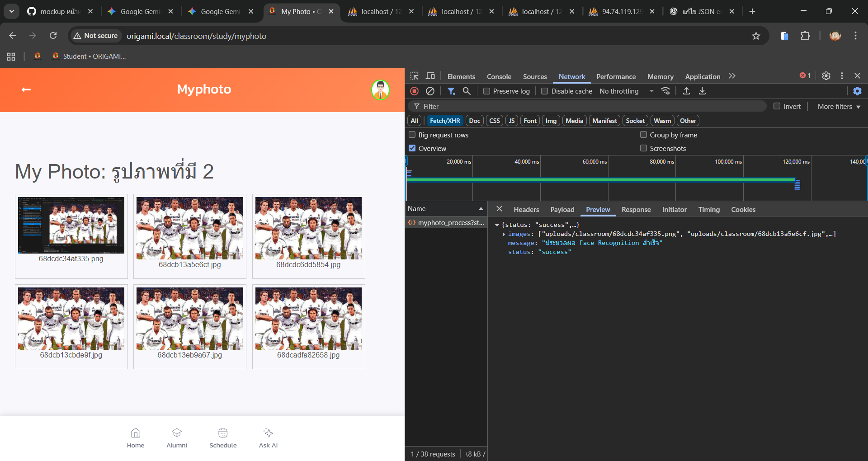Toggle the device toolbar icon
This screenshot has height=461, width=868.
click(x=430, y=76)
